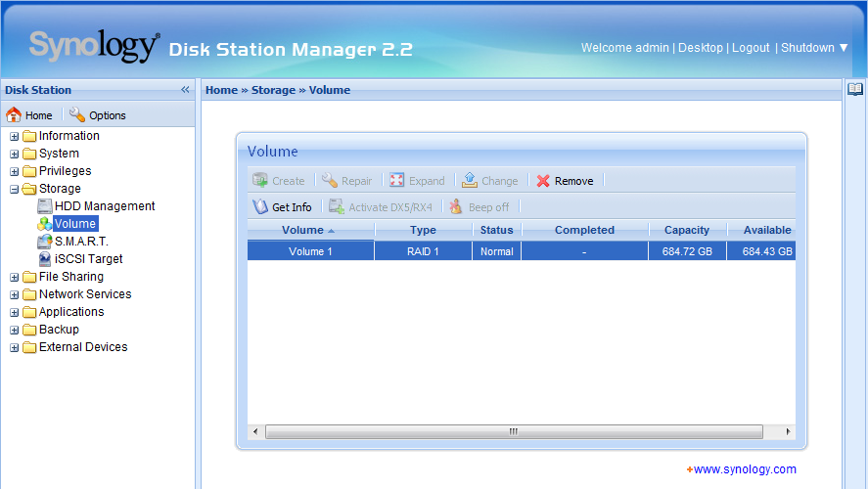Screen dimensions: 868x489
Task: Sort by the Status column header
Action: pos(496,230)
